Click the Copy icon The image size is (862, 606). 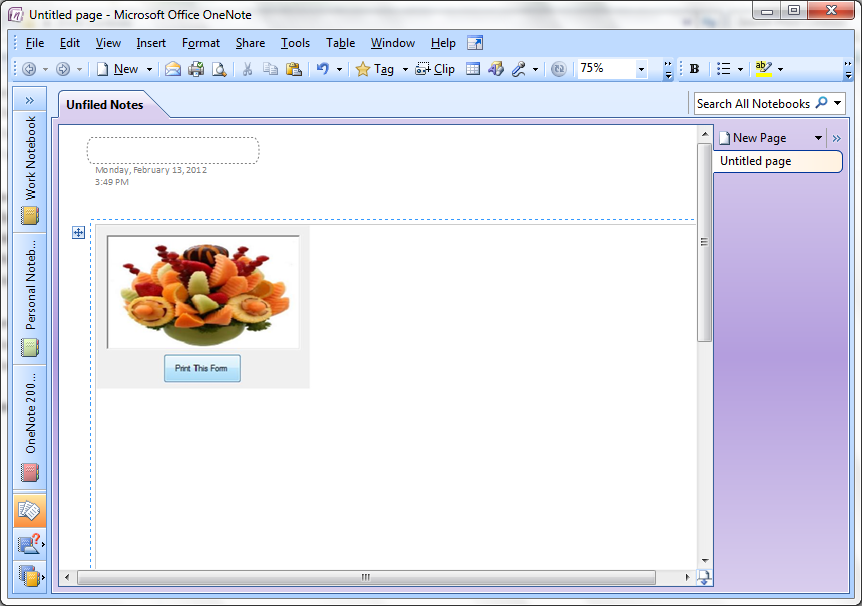270,69
